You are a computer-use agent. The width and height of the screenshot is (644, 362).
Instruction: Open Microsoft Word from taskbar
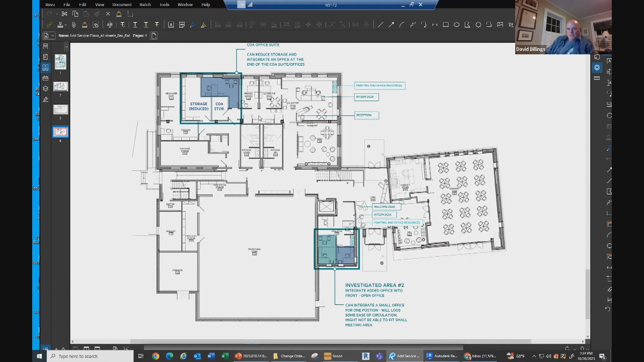211,356
